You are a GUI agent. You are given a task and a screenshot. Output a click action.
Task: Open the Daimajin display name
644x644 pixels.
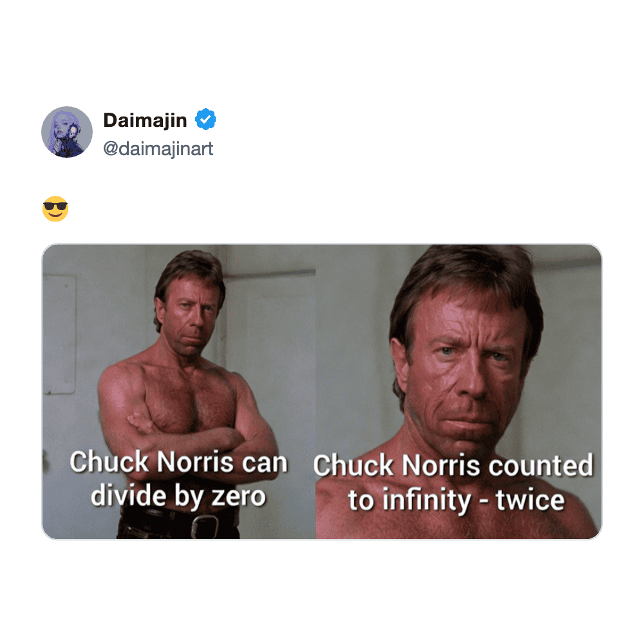coord(145,120)
